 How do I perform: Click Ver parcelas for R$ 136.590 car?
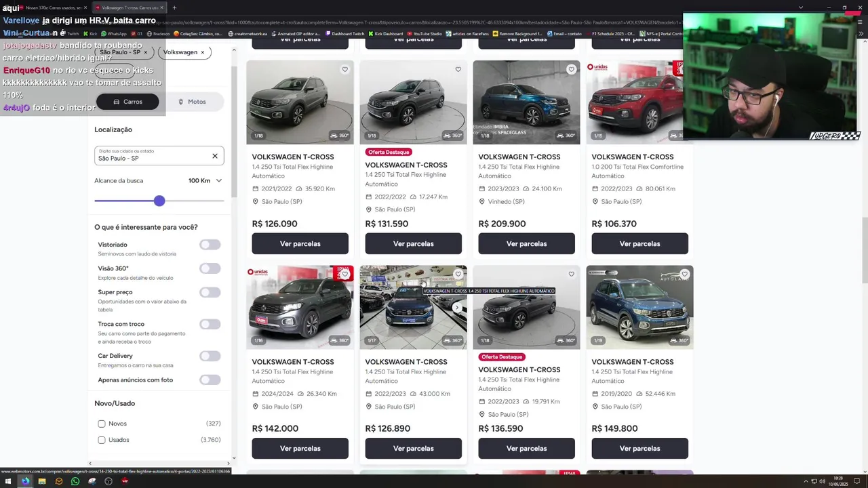pyautogui.click(x=526, y=449)
